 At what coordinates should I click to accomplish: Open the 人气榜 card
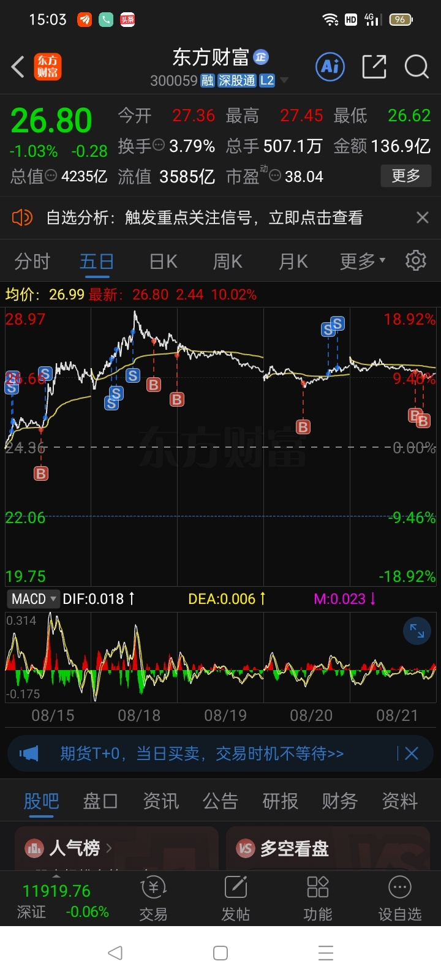pyautogui.click(x=116, y=848)
